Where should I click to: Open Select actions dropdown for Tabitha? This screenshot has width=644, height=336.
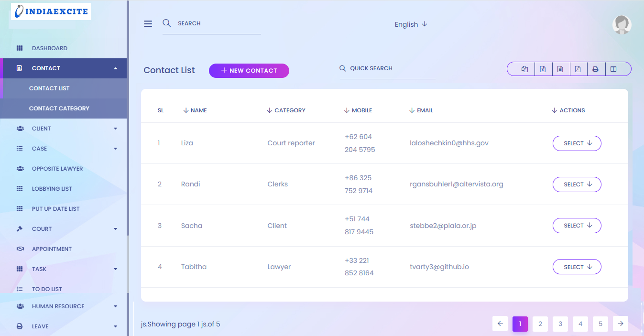pos(577,267)
